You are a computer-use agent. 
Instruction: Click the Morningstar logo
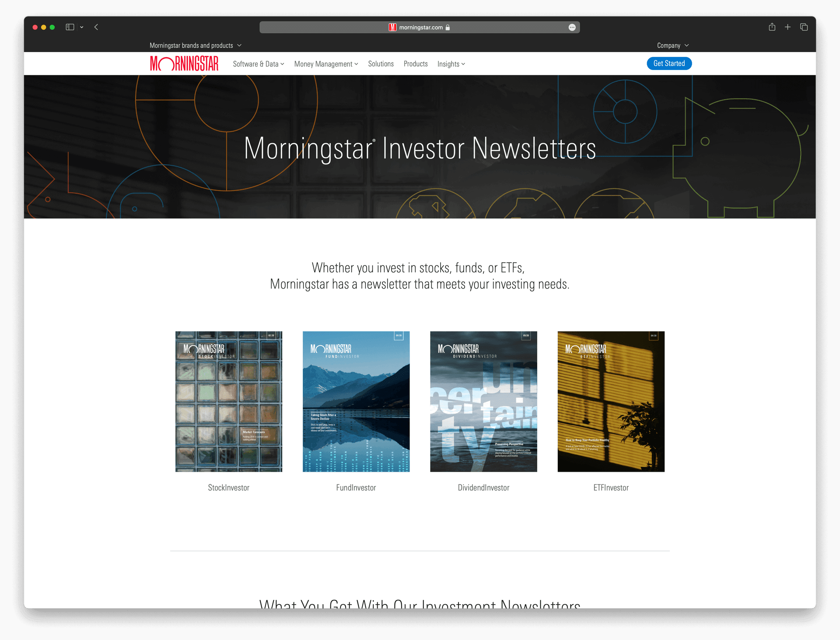click(x=184, y=64)
